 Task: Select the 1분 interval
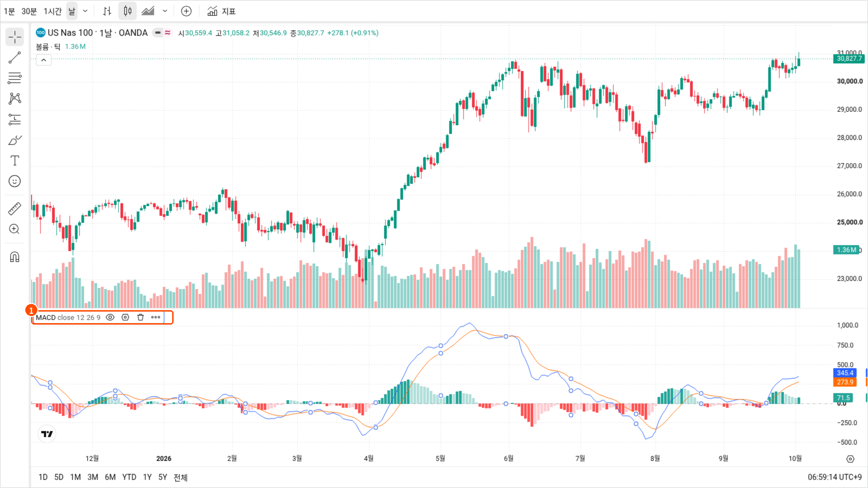point(10,11)
